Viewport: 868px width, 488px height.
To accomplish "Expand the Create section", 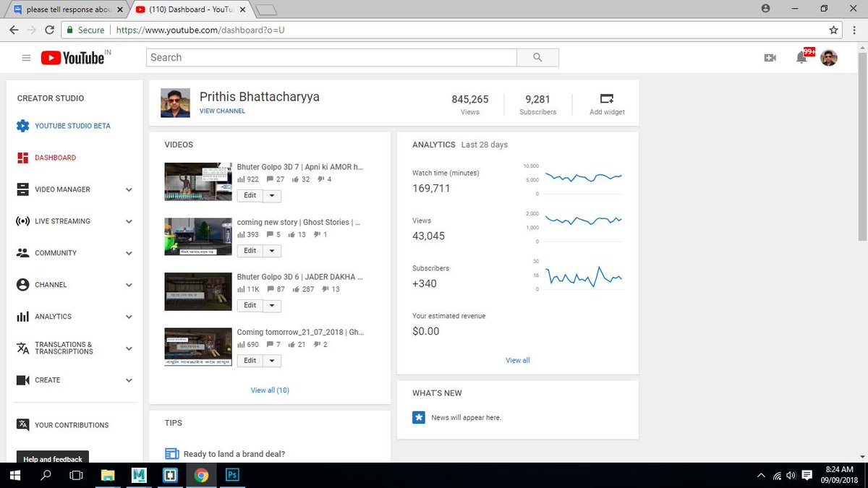I will click(129, 380).
